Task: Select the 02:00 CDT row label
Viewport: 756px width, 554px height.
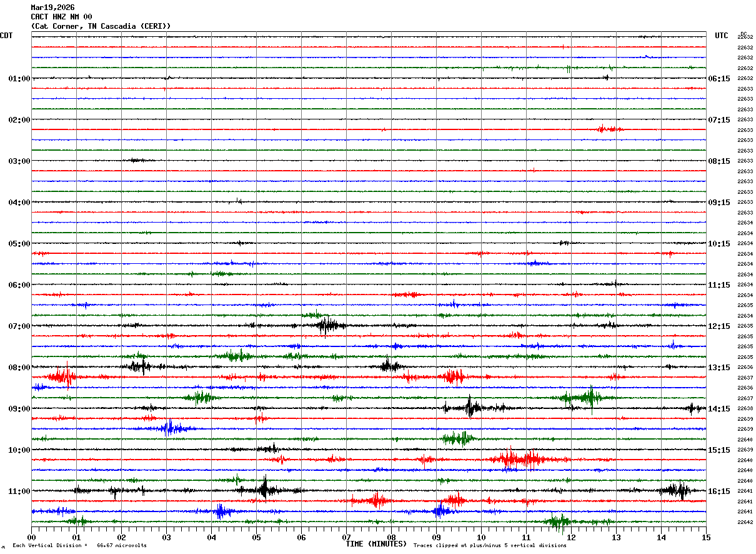Action: pyautogui.click(x=19, y=120)
